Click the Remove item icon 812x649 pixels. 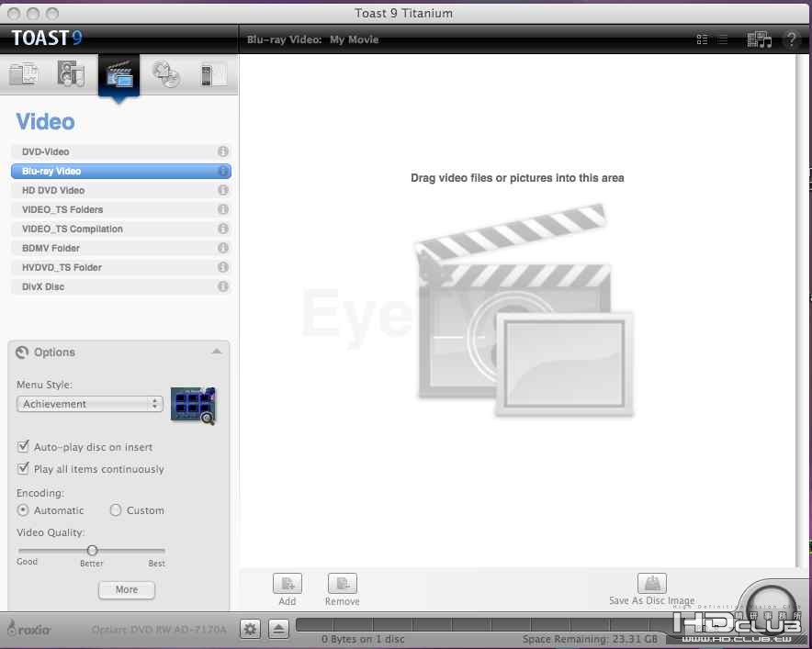[x=343, y=584]
